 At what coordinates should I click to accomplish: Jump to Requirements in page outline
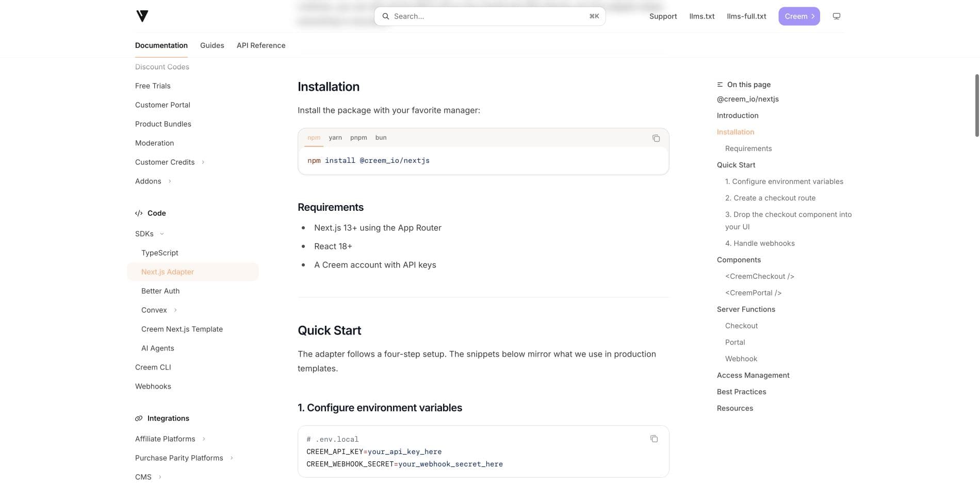pyautogui.click(x=748, y=148)
